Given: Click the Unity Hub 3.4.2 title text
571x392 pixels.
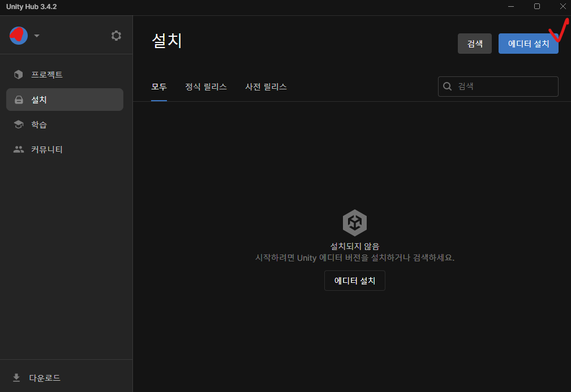Looking at the screenshot, I should coord(31,7).
